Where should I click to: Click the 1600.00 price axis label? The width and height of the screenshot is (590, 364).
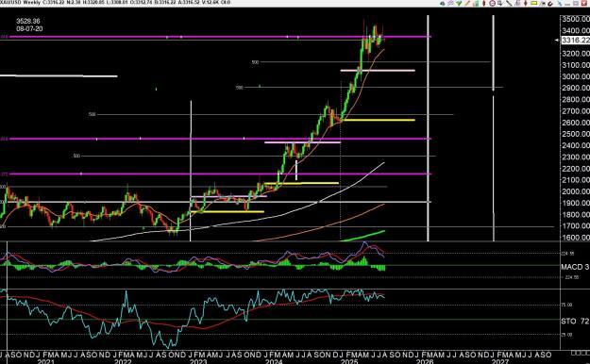(x=576, y=238)
